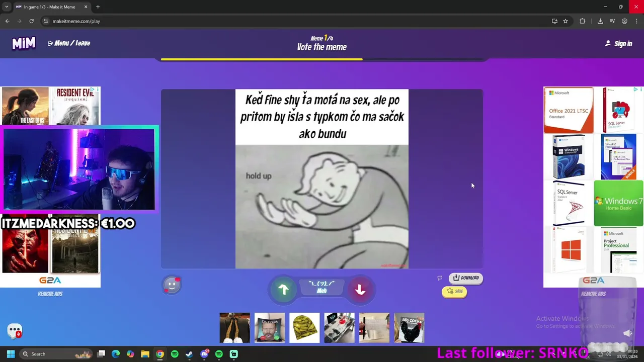Click the MiM logo
This screenshot has width=644, height=362.
click(x=24, y=43)
